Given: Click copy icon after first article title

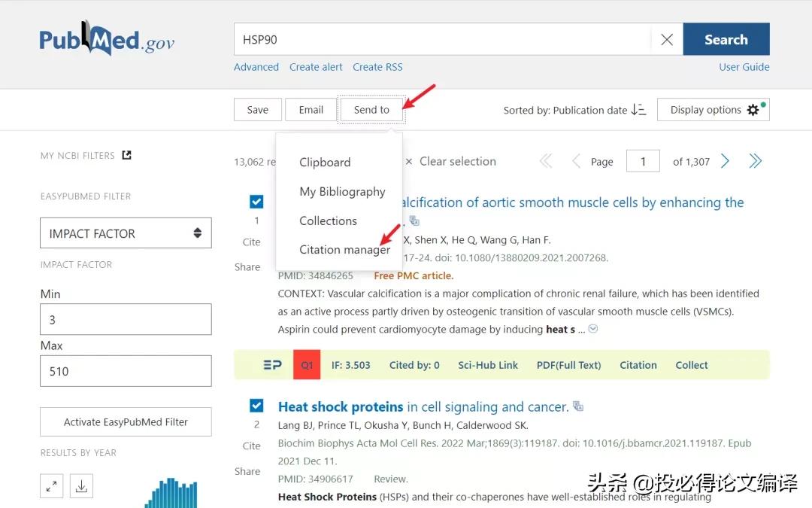Looking at the screenshot, I should point(414,221).
